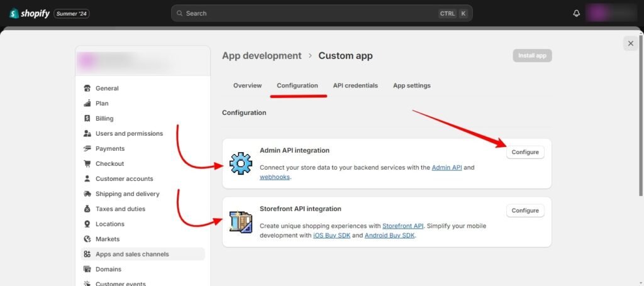The height and width of the screenshot is (286, 644).
Task: Click the General store icon
Action: pos(87,88)
